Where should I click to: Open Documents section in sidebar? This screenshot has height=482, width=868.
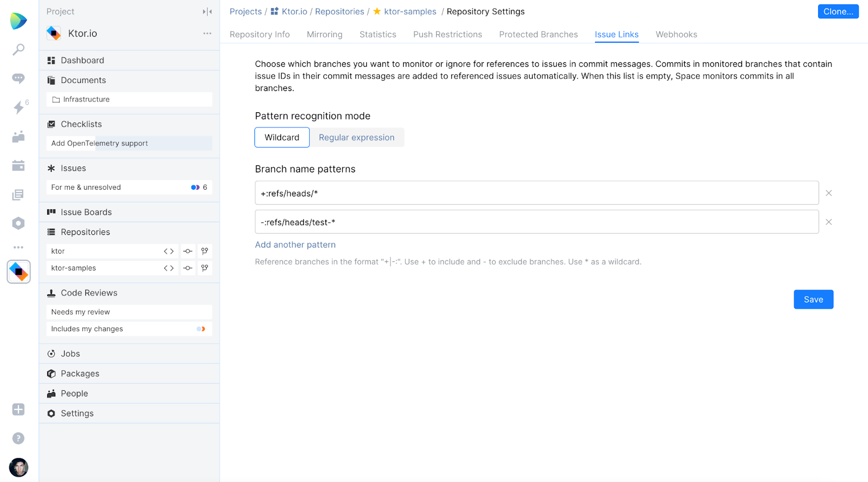[x=129, y=80]
